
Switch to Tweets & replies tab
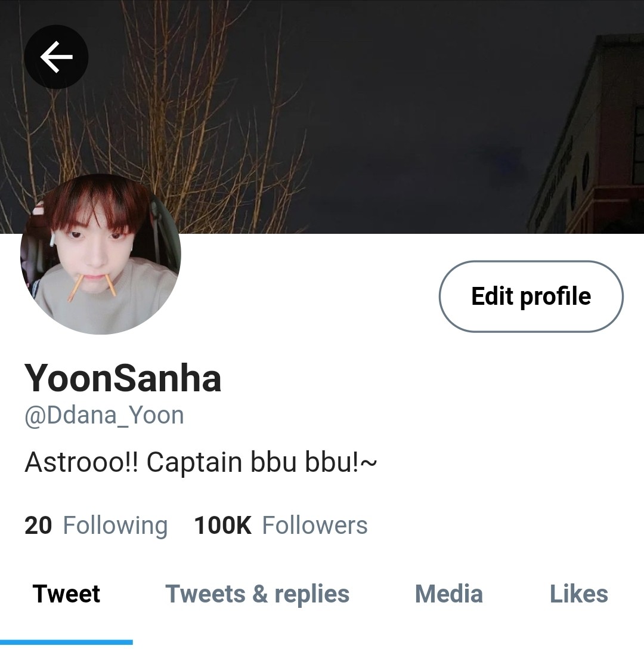[257, 594]
